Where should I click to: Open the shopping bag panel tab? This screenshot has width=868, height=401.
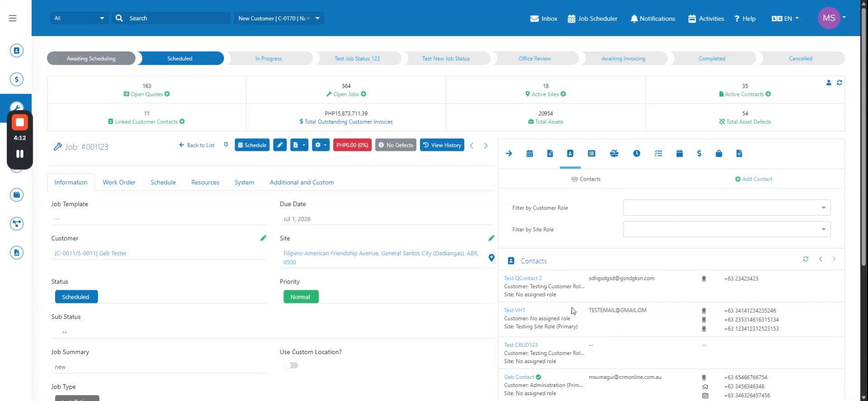[719, 154]
